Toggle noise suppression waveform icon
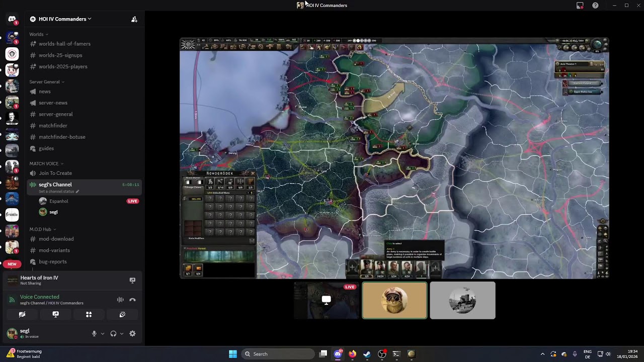 pos(120,300)
